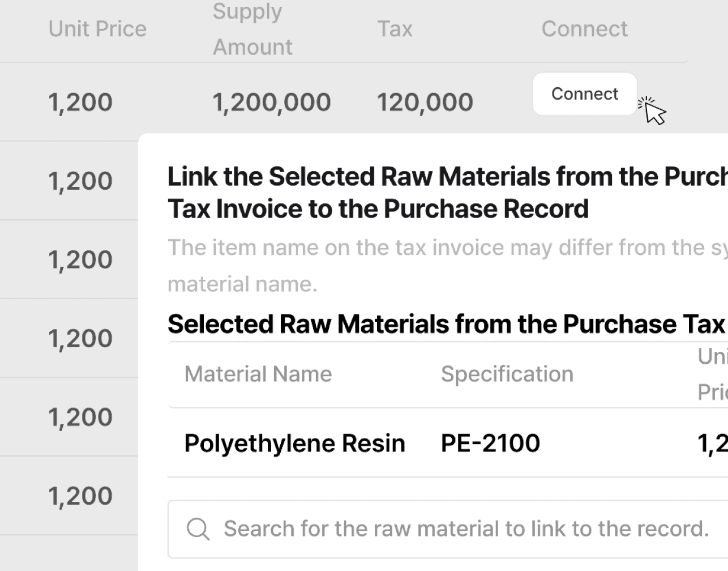Screen dimensions: 728x571
Task: Click the white Connect button
Action: point(584,94)
